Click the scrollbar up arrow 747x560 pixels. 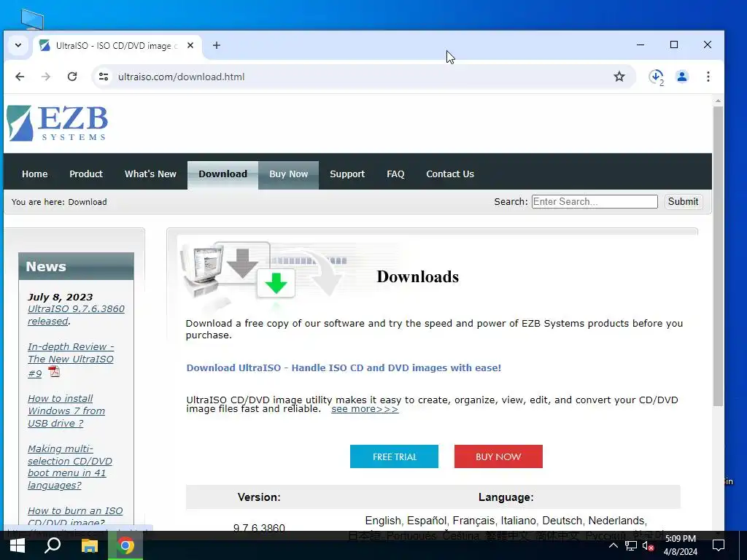718,101
